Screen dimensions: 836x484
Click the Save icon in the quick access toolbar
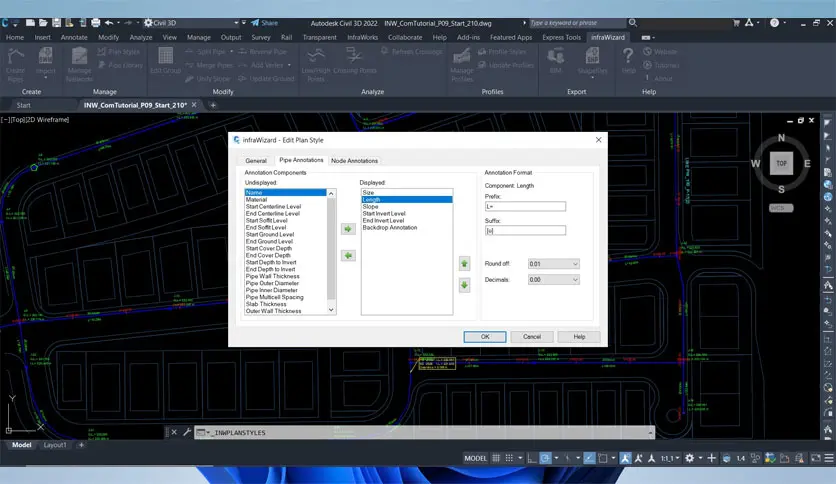[x=56, y=23]
